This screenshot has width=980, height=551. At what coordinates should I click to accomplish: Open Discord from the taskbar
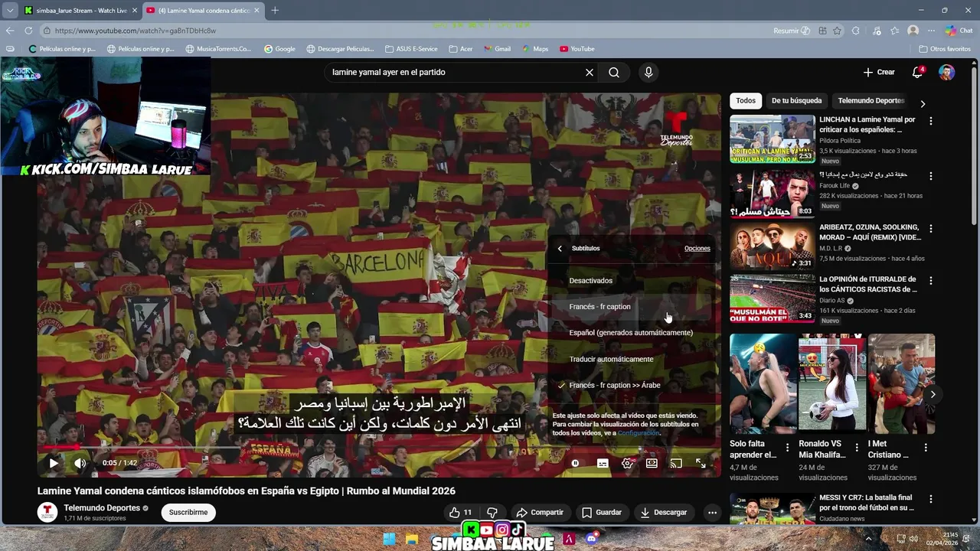[591, 539]
